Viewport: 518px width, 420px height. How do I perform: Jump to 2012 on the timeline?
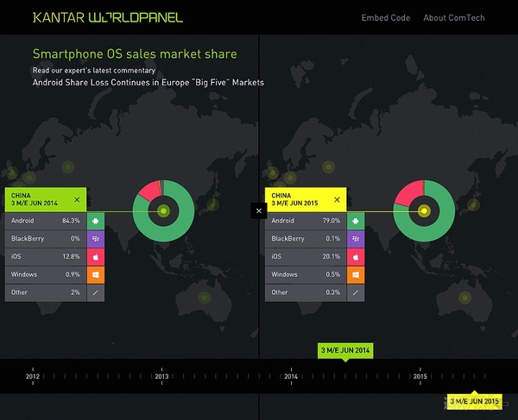(33, 376)
